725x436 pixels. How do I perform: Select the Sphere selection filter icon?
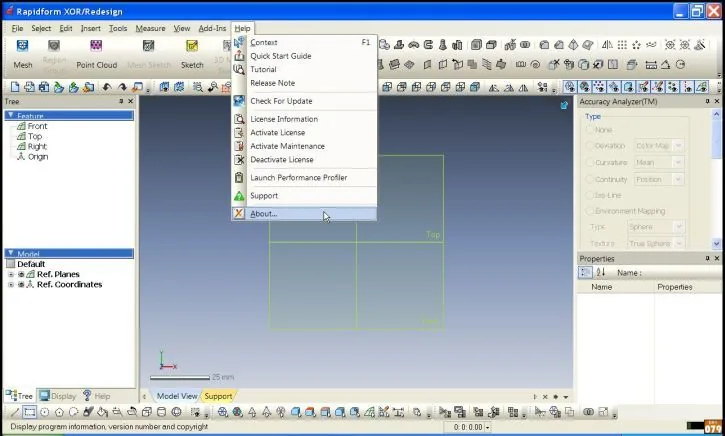[176, 412]
